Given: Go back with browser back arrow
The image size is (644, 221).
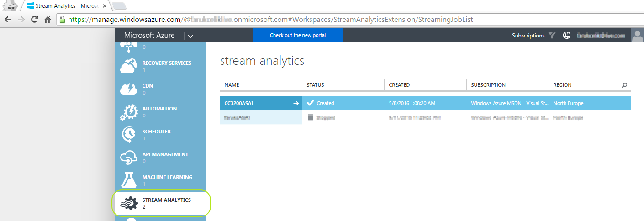Looking at the screenshot, I should click(8, 20).
